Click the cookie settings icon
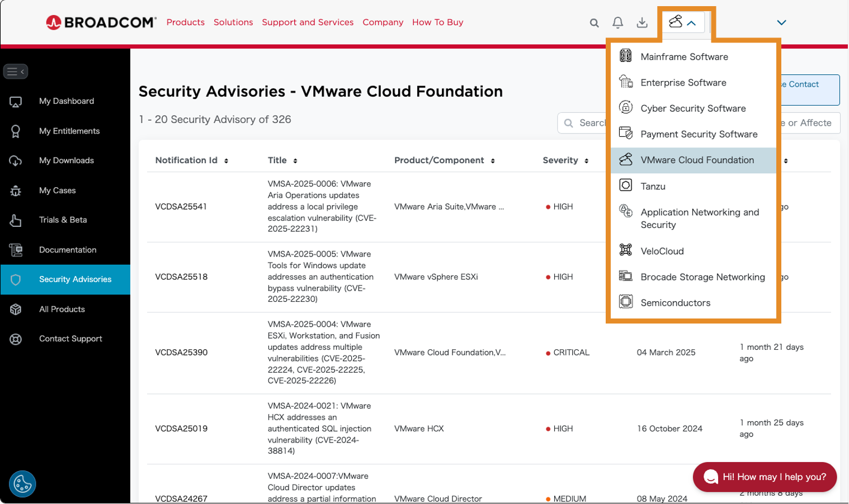Screen dimensions: 849x504 (22, 484)
